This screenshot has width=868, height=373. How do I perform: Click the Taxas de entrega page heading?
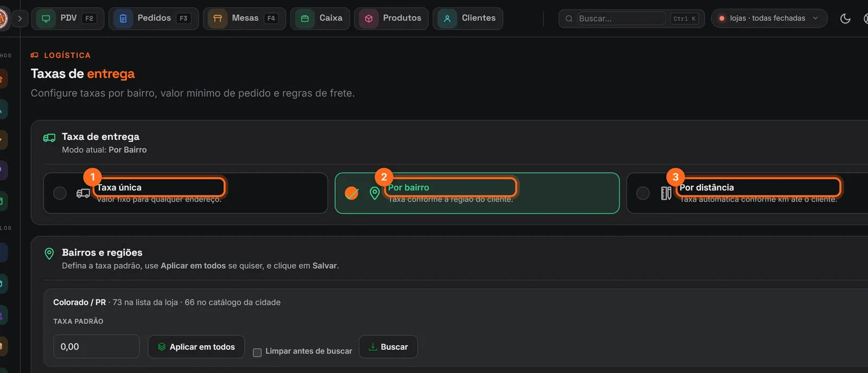tap(82, 74)
